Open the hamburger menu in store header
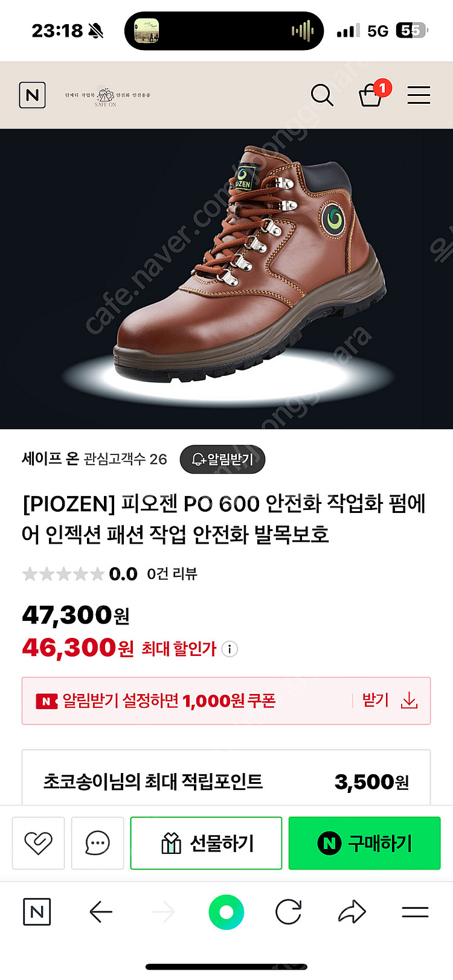This screenshot has width=453, height=980. (x=419, y=95)
